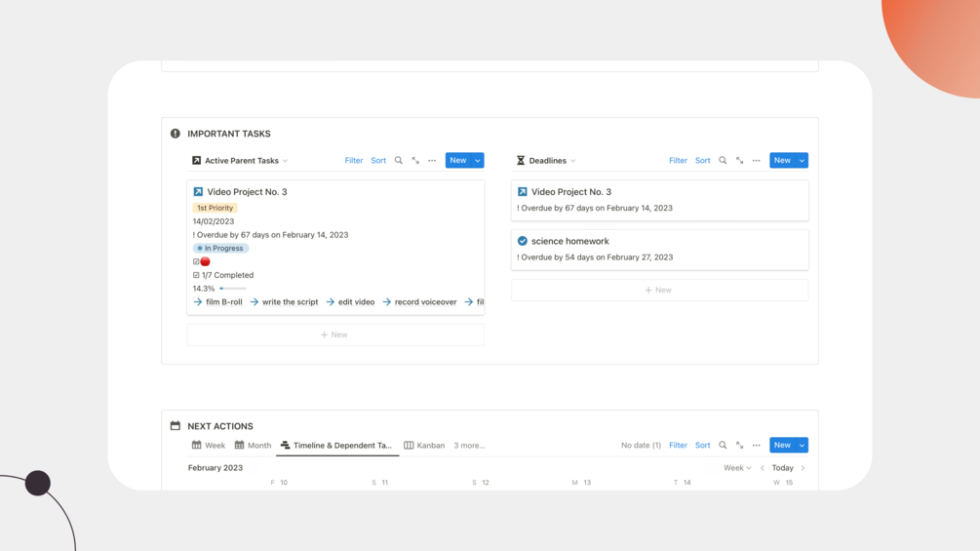Open the write the script subtask
The width and height of the screenshot is (980, 551).
(x=284, y=301)
